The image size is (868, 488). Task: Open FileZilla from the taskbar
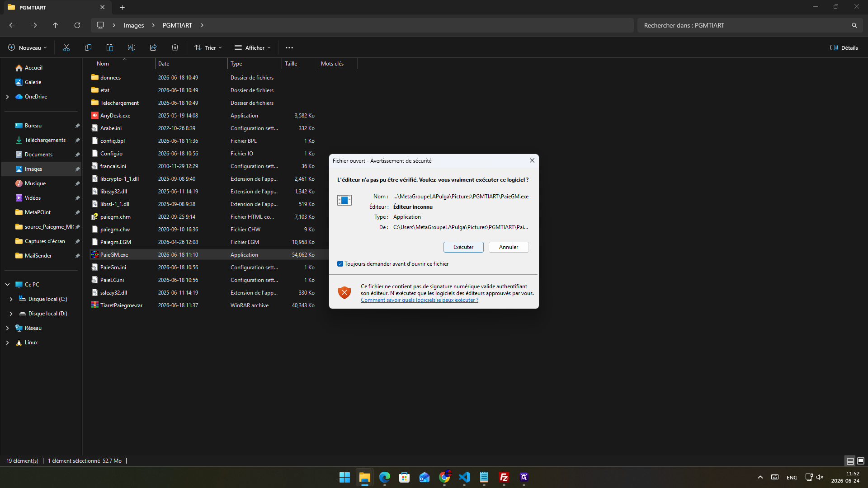504,477
